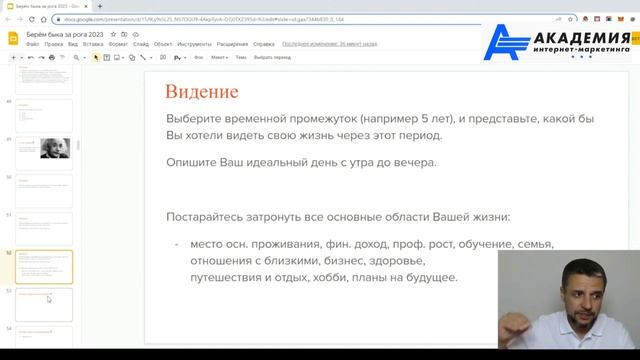Open the Расширения menu
This screenshot has width=640, height=360.
(232, 44)
